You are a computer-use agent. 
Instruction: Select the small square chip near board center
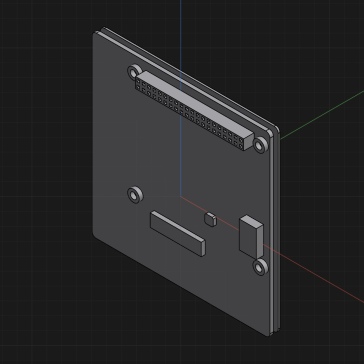pyautogui.click(x=210, y=219)
